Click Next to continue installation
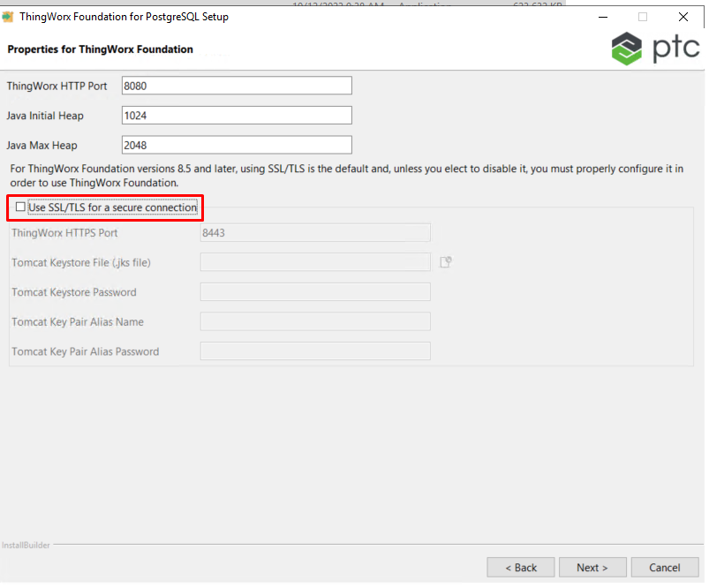 click(x=592, y=567)
